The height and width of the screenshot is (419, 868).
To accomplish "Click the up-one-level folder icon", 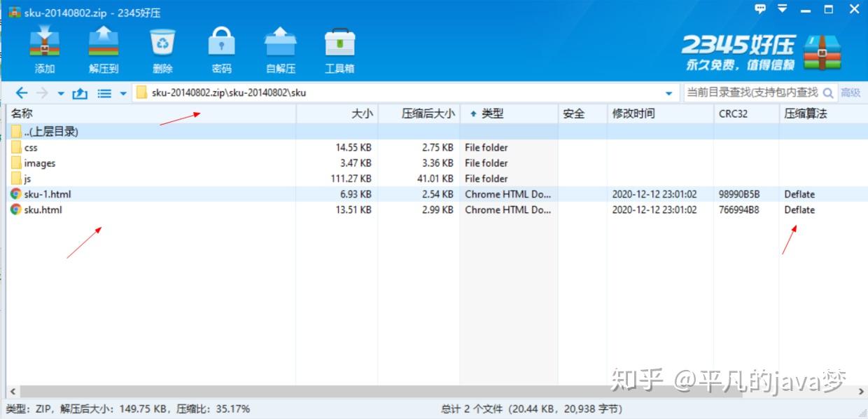I will [x=80, y=92].
